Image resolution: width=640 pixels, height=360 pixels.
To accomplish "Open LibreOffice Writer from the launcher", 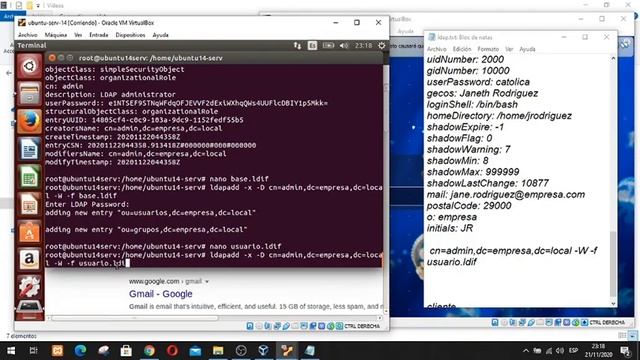I will pos(29,149).
